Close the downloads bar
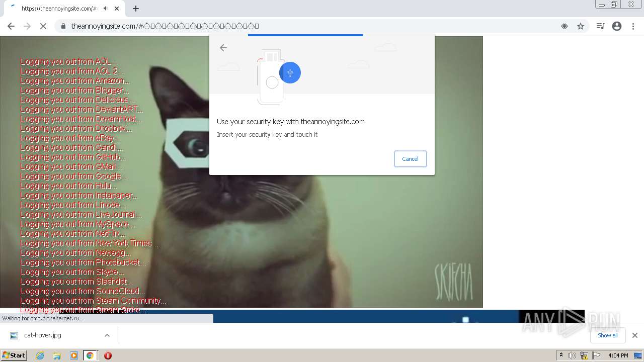 635,335
